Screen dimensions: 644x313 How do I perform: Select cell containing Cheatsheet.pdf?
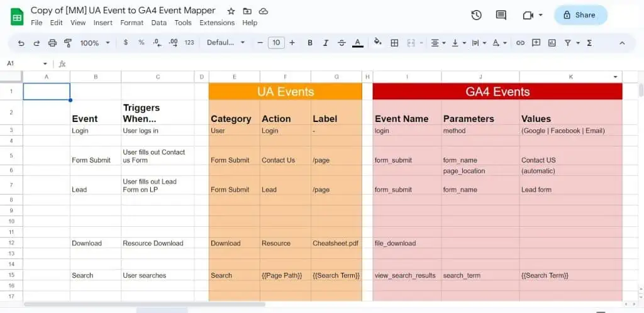[336, 243]
